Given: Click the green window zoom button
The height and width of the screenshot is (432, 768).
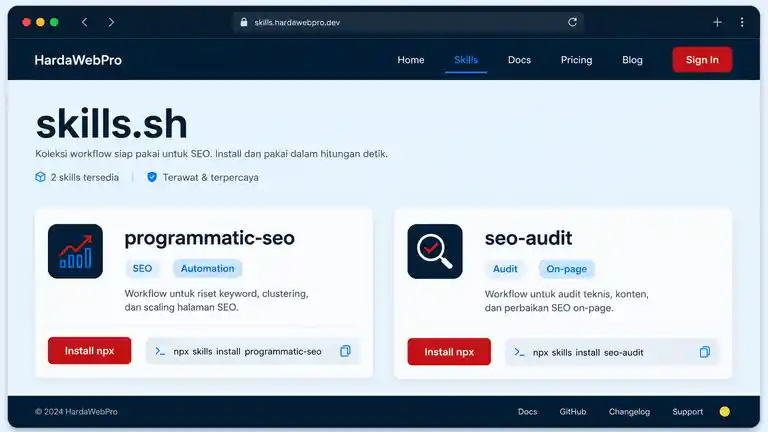Looking at the screenshot, I should (x=54, y=22).
